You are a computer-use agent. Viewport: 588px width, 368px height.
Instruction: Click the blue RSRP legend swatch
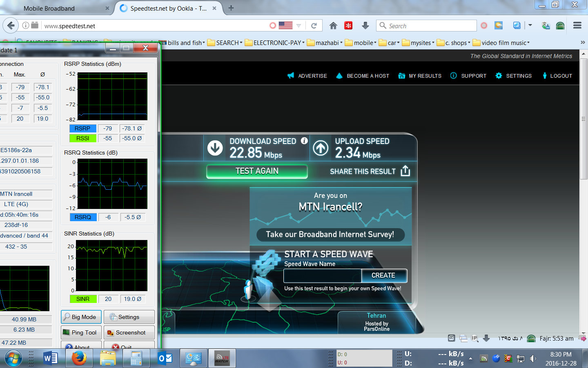click(83, 128)
